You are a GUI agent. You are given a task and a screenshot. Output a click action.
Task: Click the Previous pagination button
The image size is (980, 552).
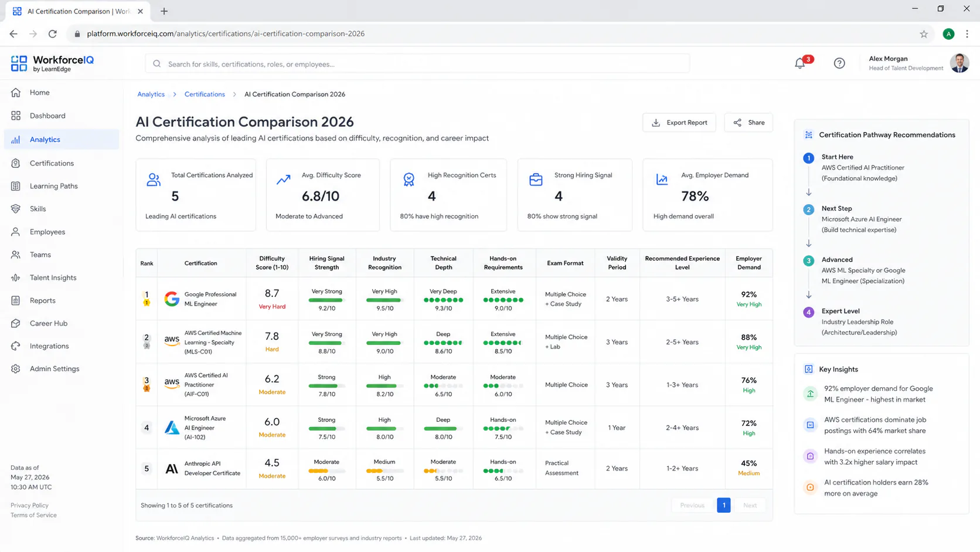coord(692,505)
